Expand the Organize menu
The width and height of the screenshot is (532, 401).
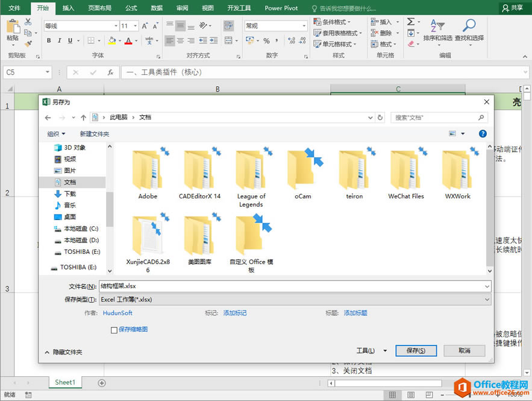[56, 134]
